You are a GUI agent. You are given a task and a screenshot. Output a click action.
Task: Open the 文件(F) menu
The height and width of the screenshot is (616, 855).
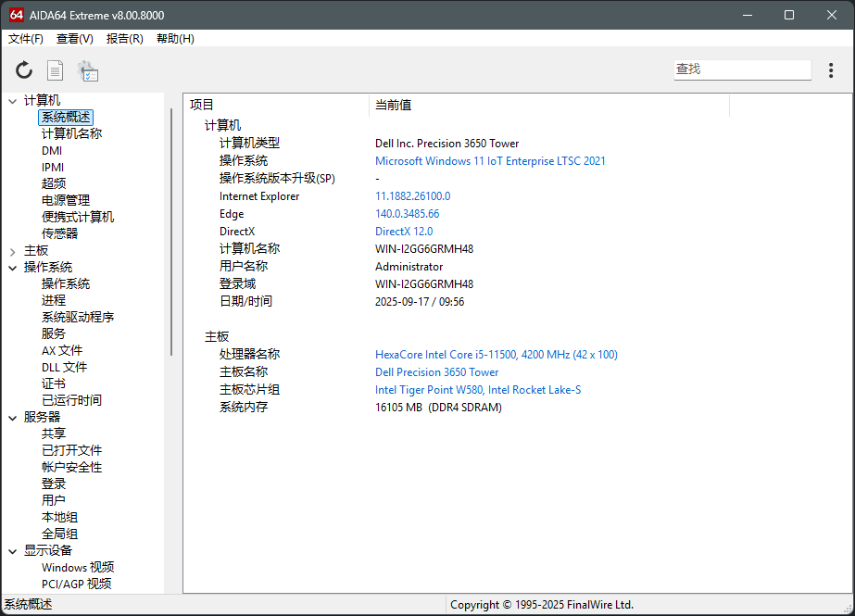coord(26,39)
